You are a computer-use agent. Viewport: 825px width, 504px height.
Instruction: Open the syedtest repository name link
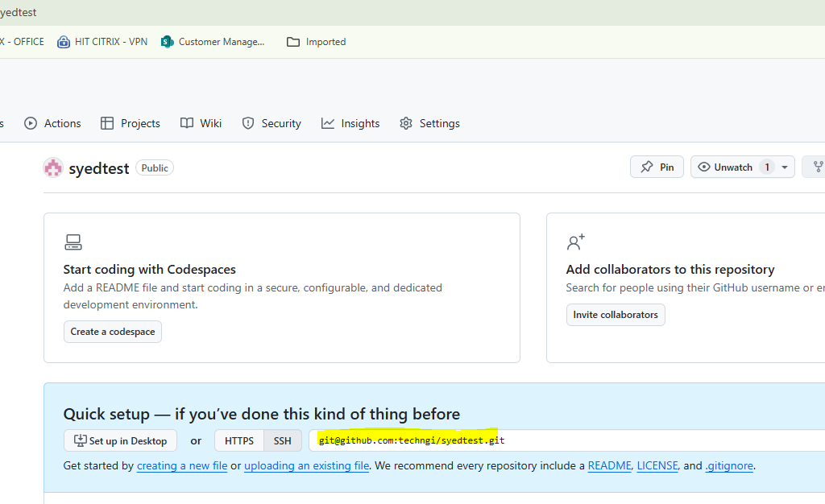point(99,169)
